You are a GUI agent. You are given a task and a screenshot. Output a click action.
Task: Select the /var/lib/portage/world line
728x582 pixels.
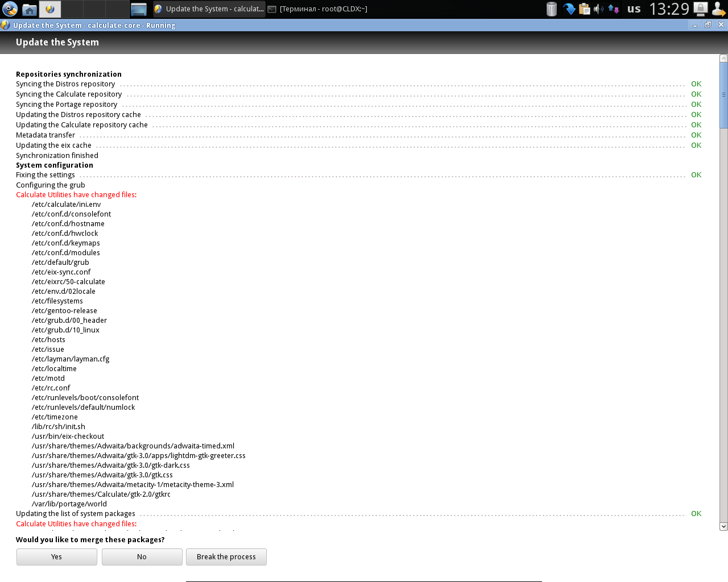[69, 504]
